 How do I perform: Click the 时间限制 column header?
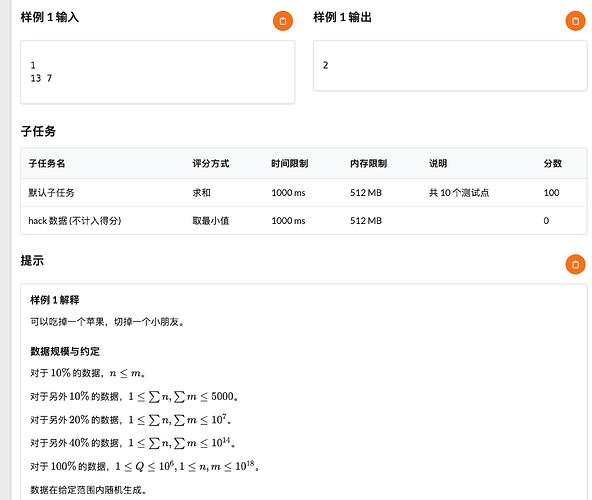click(x=290, y=164)
